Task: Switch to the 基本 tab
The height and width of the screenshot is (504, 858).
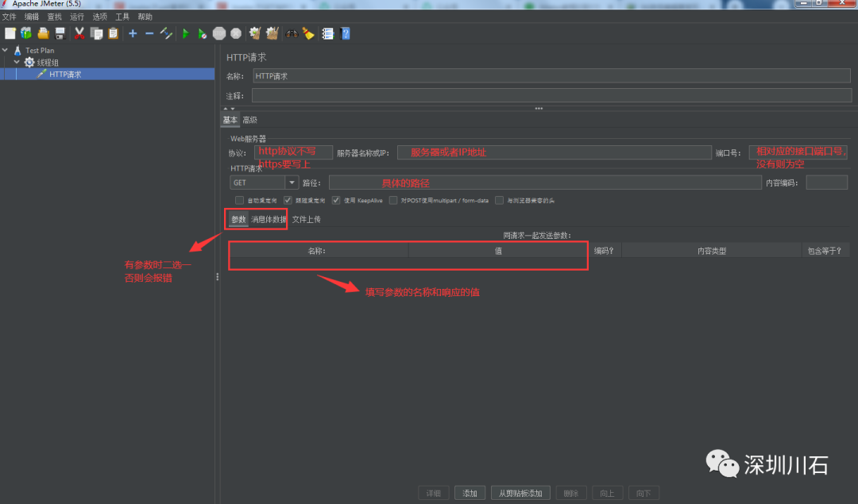Action: coord(230,120)
